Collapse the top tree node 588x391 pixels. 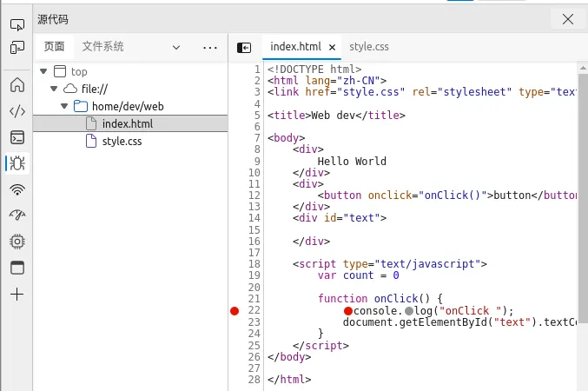(43, 71)
